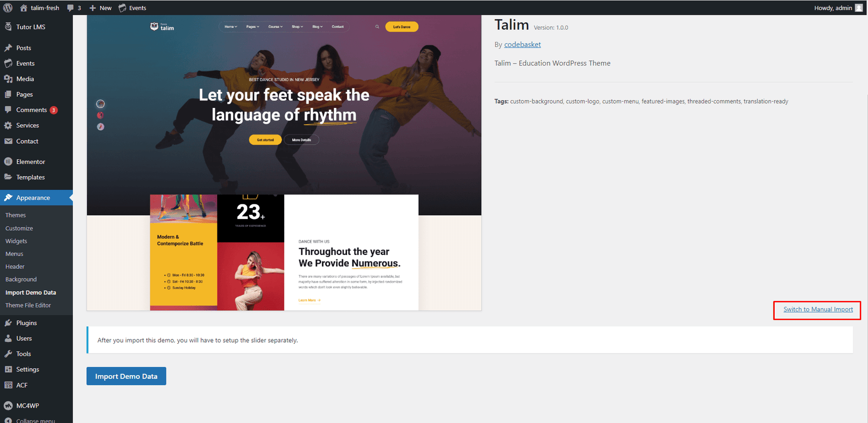Select Theme File Editor submenu item
868x423 pixels.
pos(28,305)
